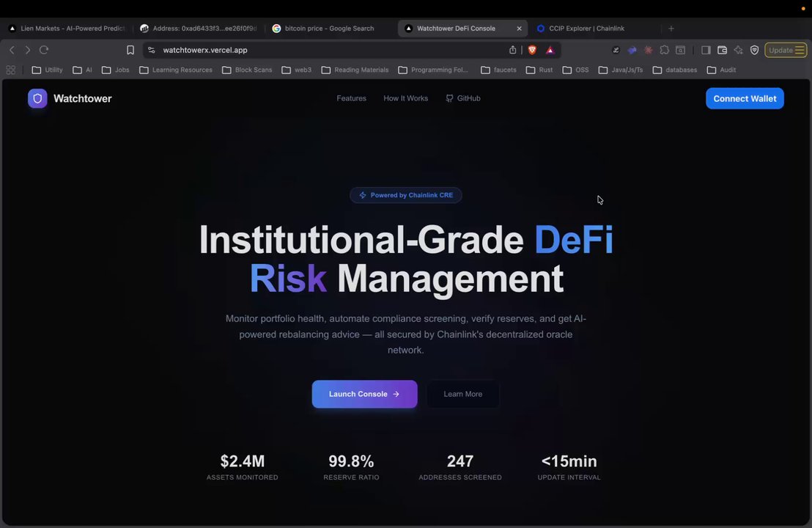
Task: Click the 247 addresses screened value
Action: point(460,461)
